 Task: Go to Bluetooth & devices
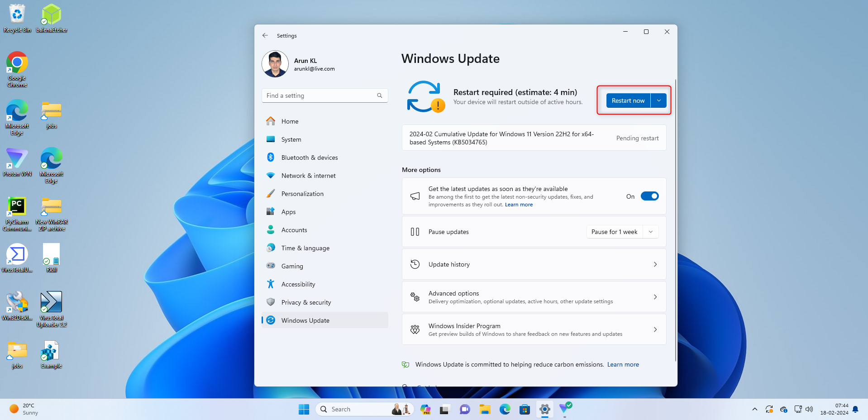coord(324,157)
